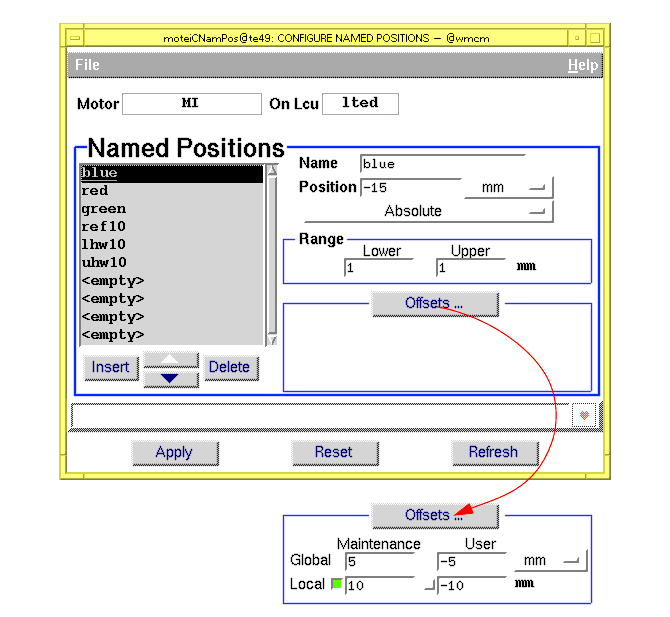Click the Delete button

[230, 367]
